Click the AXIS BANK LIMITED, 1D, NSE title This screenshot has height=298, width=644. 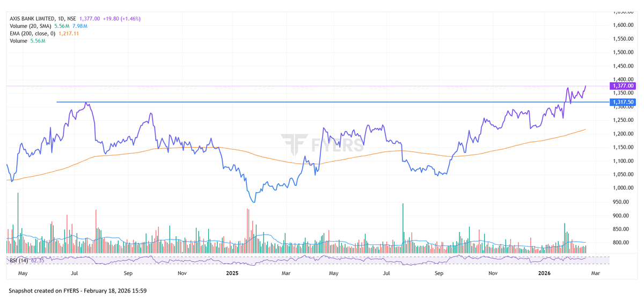pyautogui.click(x=43, y=18)
